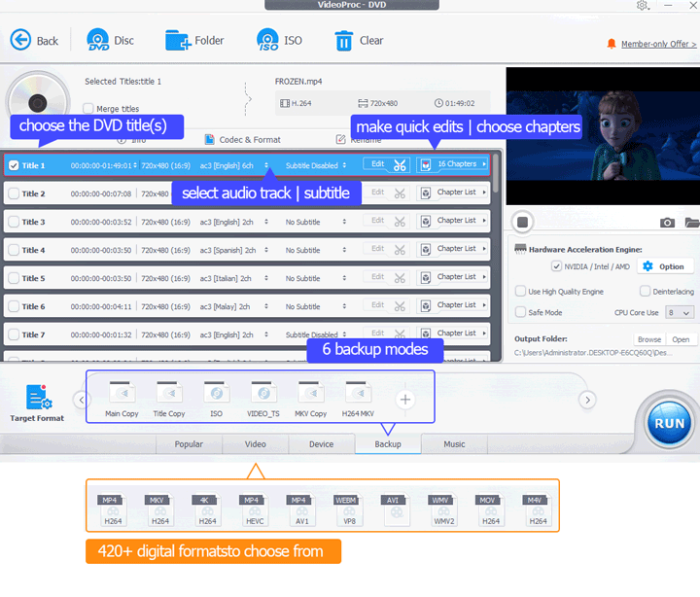The image size is (700, 597).
Task: Switch to the Video tab
Action: click(x=256, y=444)
